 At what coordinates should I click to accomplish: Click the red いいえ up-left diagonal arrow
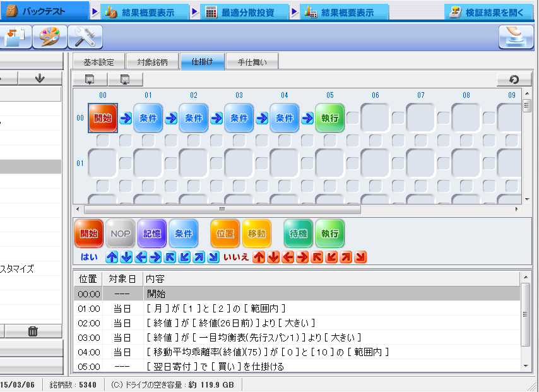tap(317, 257)
